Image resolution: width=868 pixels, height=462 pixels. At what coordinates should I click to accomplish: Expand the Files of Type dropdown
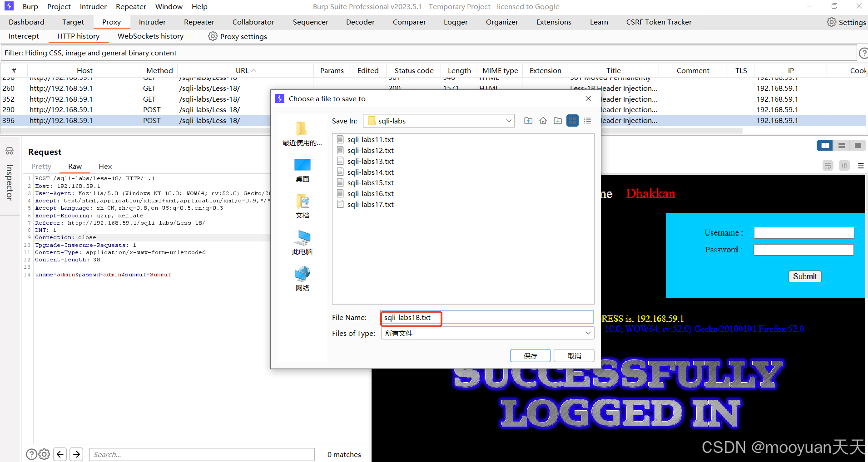click(x=588, y=333)
